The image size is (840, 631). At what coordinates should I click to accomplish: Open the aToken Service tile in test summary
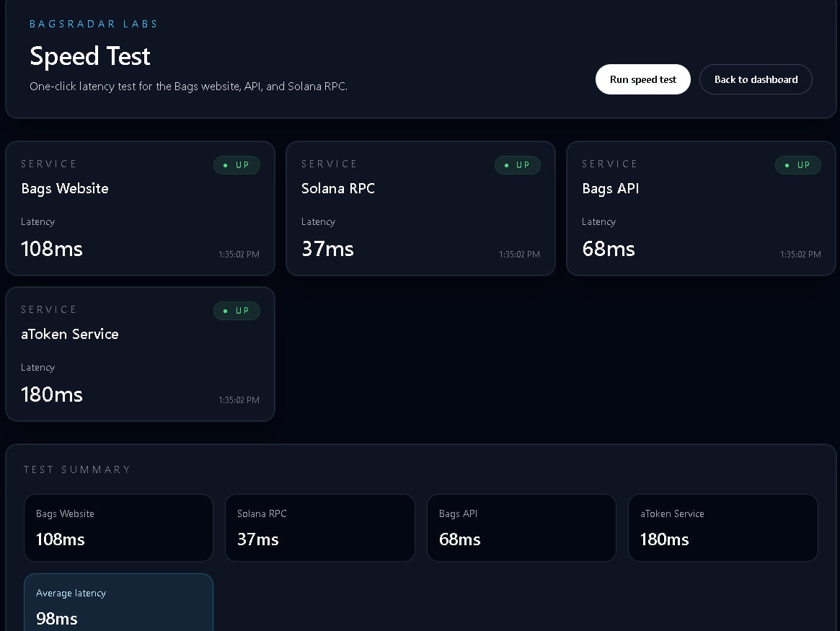(x=723, y=528)
